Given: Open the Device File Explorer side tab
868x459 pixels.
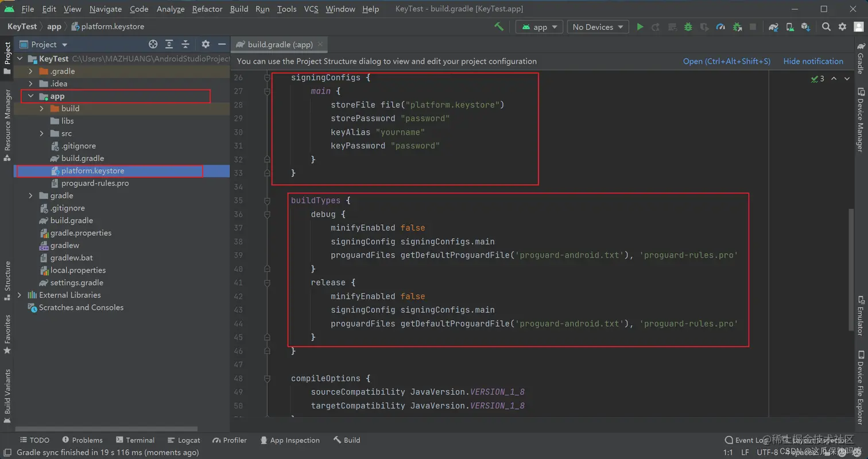Looking at the screenshot, I should tap(861, 387).
